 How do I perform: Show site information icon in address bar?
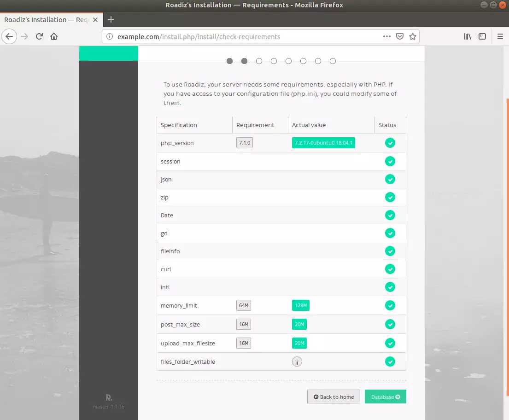coord(110,36)
